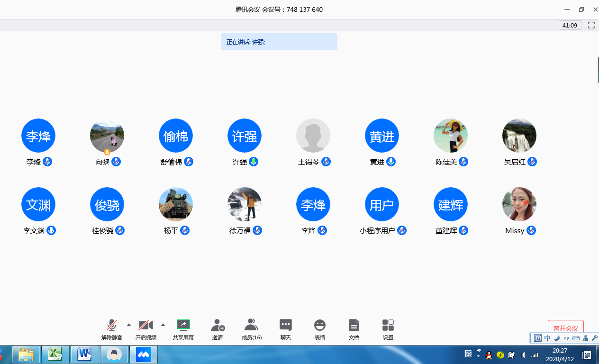
Task: Turn on camera with 开启视频 button
Action: (x=145, y=329)
